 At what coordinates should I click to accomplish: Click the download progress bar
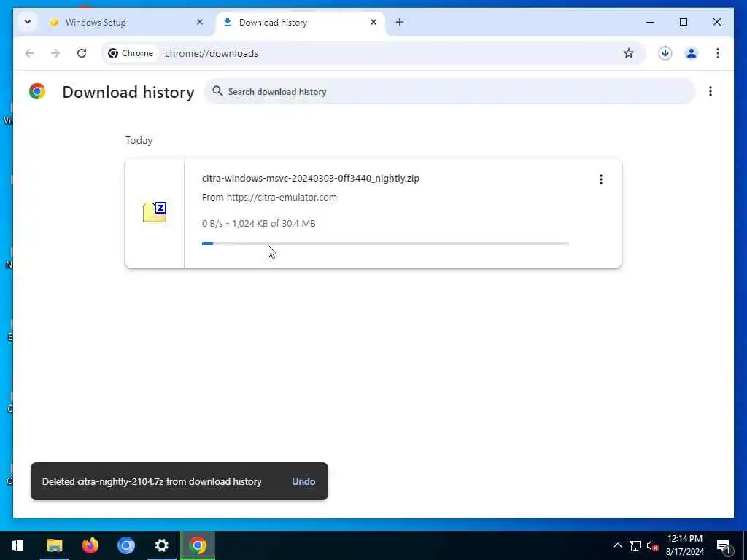click(385, 244)
